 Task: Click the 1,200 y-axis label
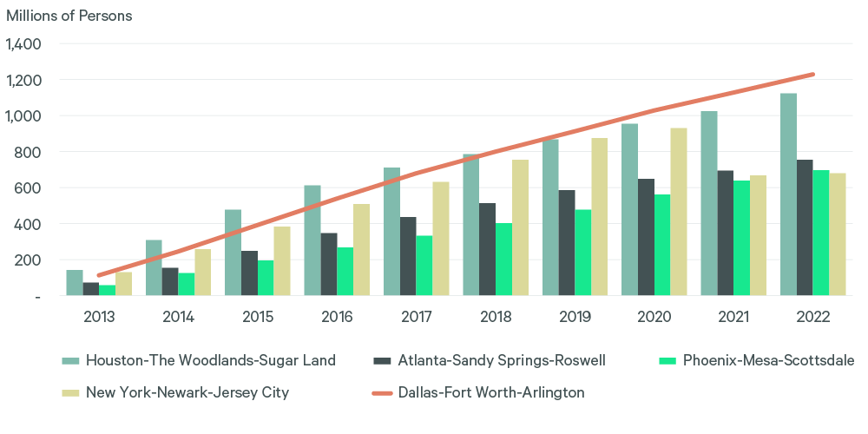click(23, 80)
